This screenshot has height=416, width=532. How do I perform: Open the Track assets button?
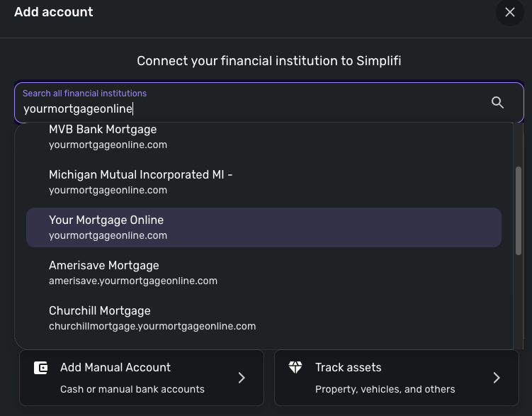[x=397, y=378]
